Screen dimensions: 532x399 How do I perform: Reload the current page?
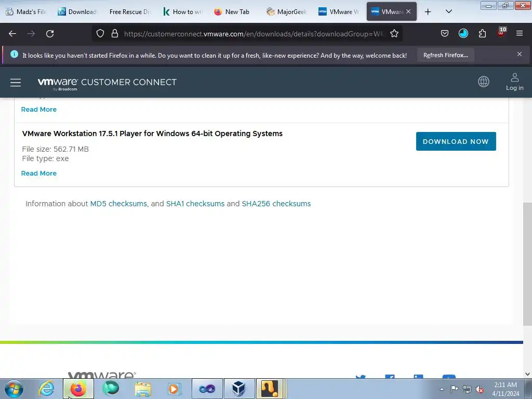(x=50, y=34)
